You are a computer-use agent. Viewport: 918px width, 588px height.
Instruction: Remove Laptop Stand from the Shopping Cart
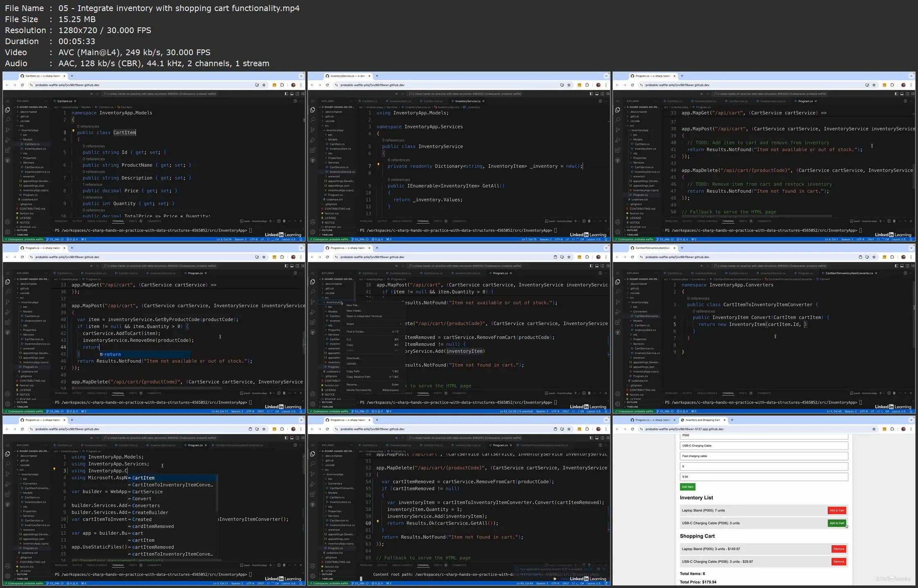click(x=838, y=549)
